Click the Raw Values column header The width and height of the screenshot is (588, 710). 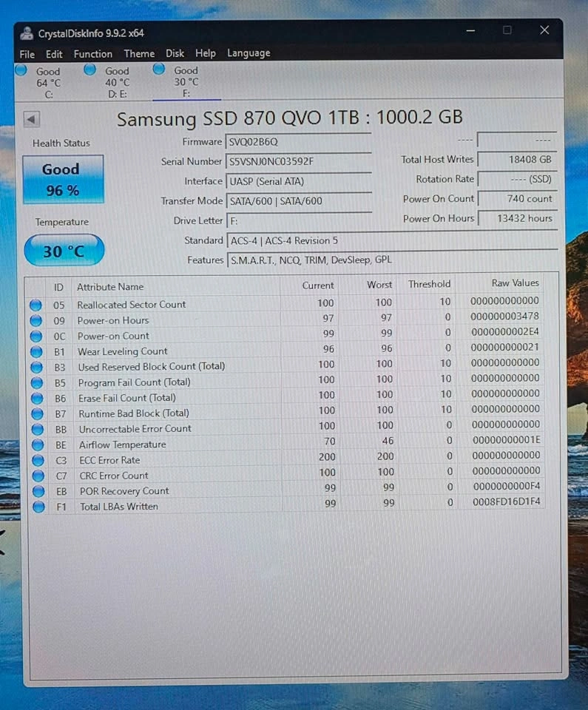[x=501, y=283]
